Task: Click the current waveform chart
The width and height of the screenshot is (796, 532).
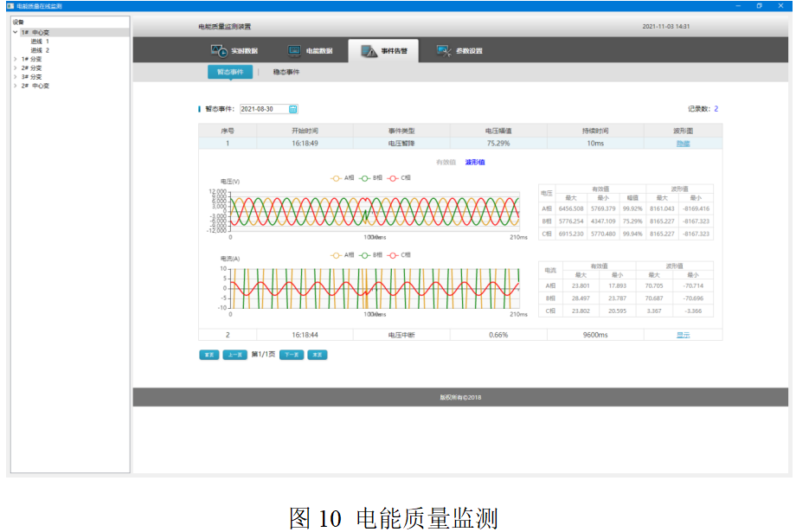Action: pyautogui.click(x=375, y=288)
